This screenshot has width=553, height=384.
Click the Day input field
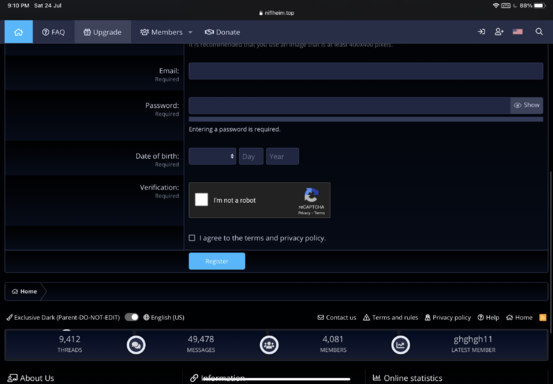(x=251, y=156)
